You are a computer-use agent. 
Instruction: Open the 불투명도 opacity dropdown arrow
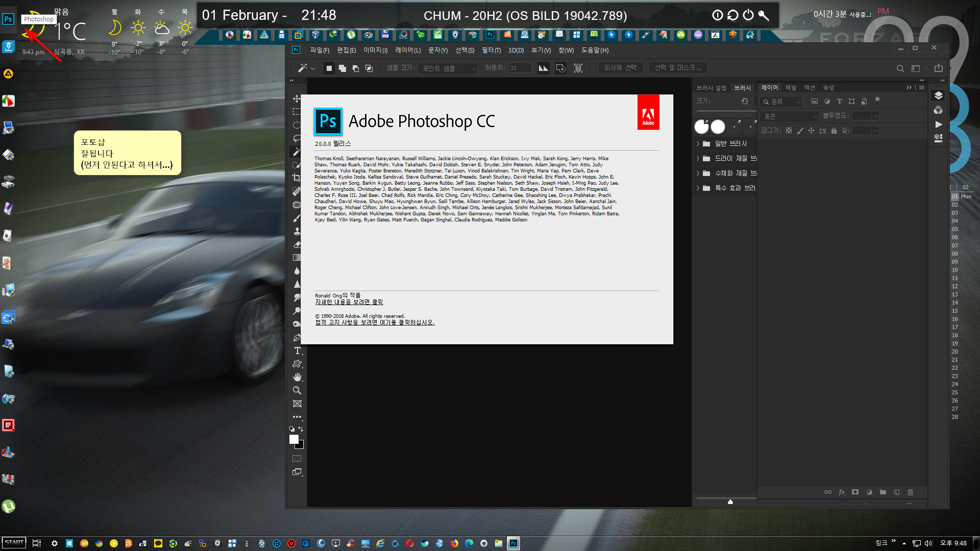click(x=875, y=116)
